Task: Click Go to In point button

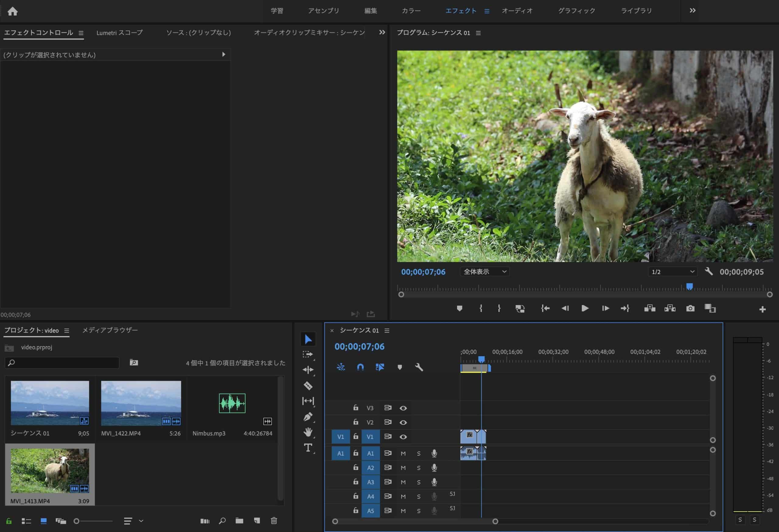Action: [x=545, y=308]
